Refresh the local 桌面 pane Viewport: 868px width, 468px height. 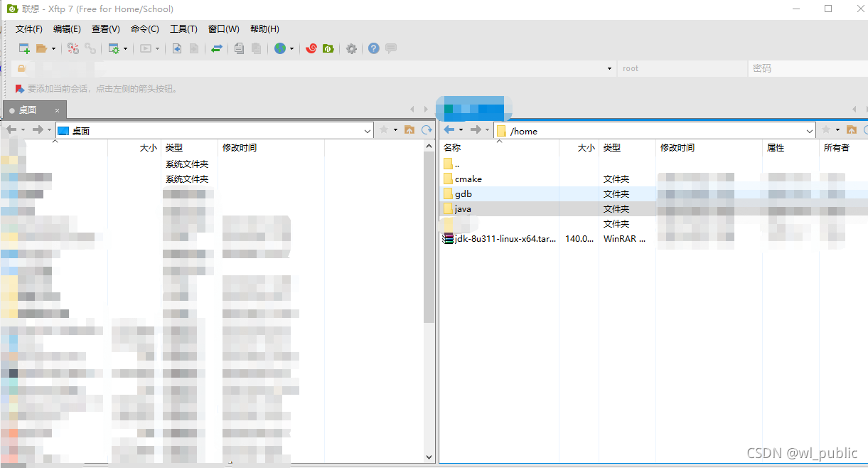427,129
